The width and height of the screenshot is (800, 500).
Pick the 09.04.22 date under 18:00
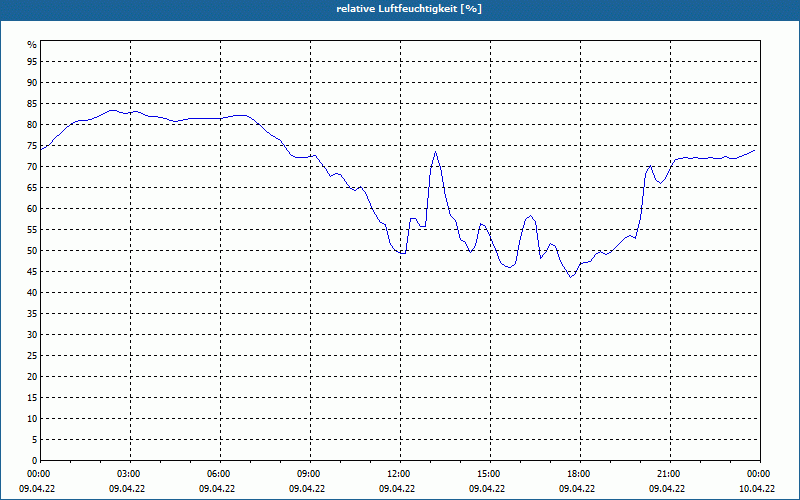tap(577, 489)
